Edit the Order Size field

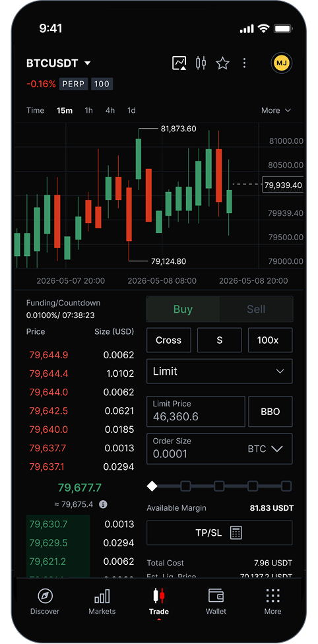[x=220, y=449]
